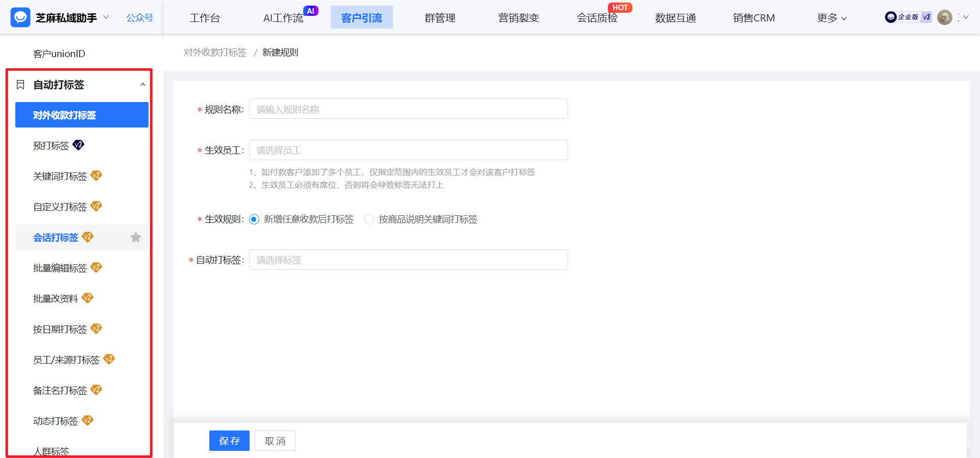Open the 芝麻私域助手 product switcher dropdown

[x=106, y=17]
